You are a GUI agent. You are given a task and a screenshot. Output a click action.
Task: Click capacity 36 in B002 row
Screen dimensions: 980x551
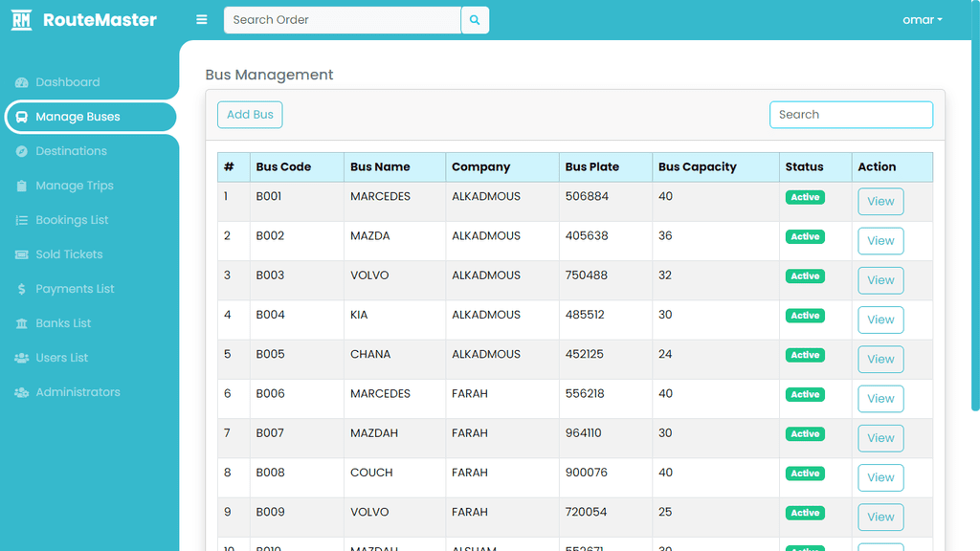click(x=665, y=235)
